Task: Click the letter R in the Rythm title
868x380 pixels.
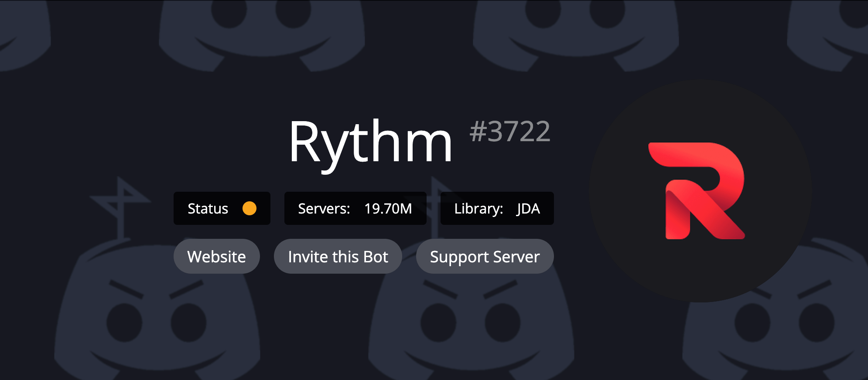Action: pyautogui.click(x=305, y=142)
